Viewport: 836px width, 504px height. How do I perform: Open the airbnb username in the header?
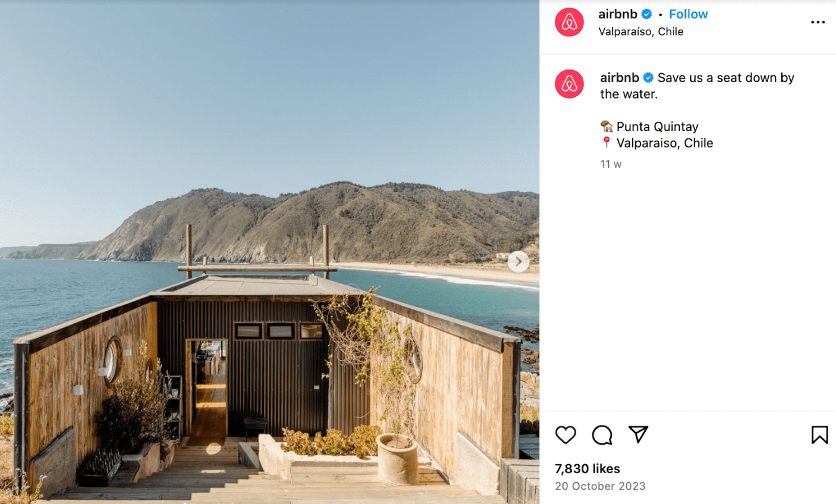point(617,14)
